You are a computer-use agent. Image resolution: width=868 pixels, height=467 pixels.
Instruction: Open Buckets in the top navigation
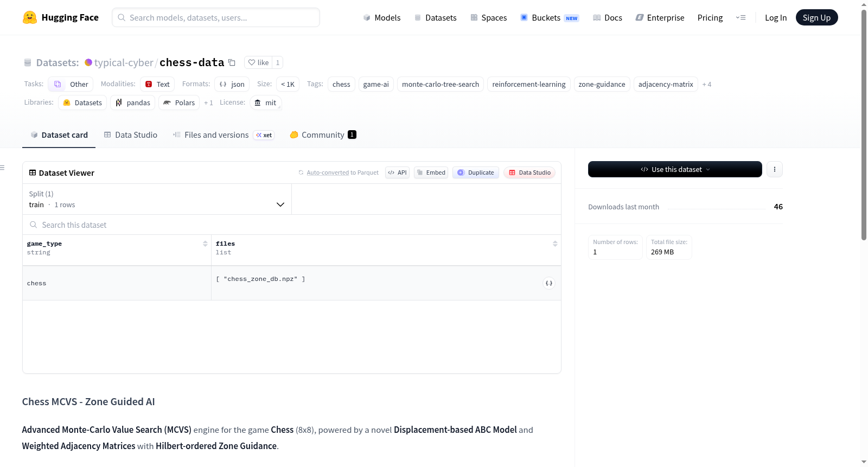(550, 17)
